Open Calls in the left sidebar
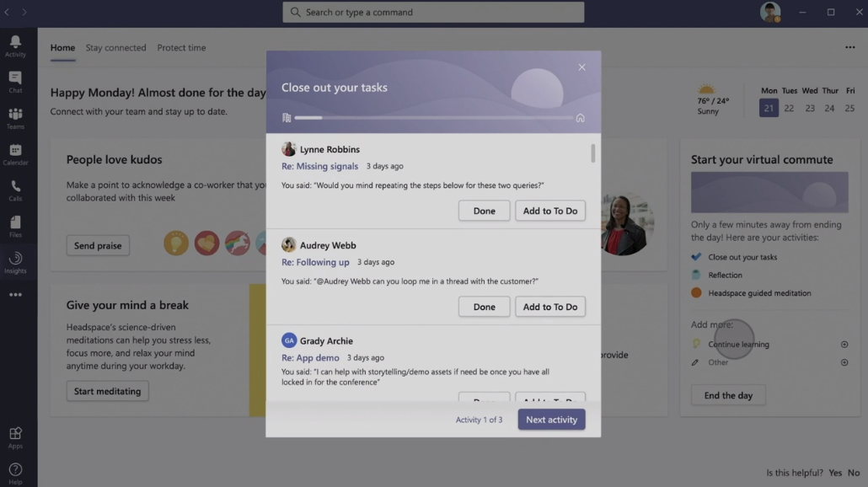 [x=15, y=191]
